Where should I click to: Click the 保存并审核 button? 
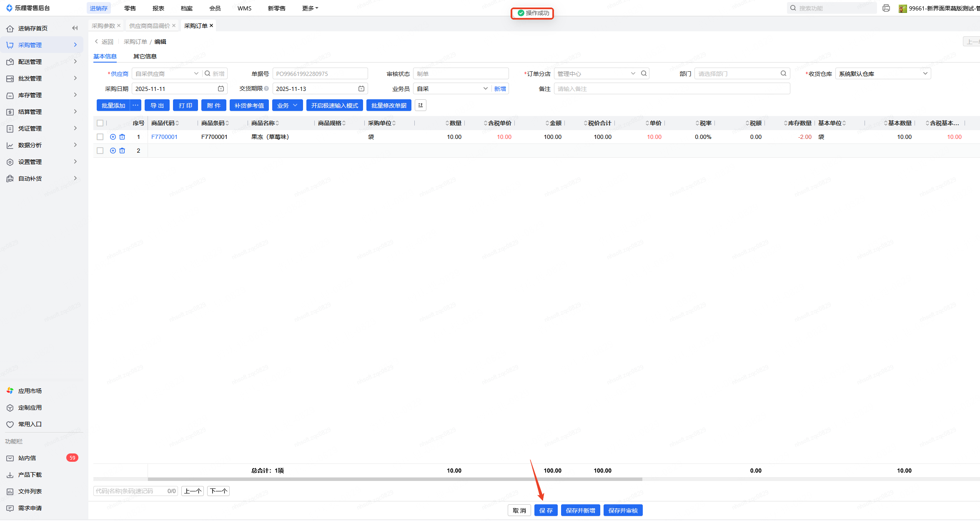[623, 511]
